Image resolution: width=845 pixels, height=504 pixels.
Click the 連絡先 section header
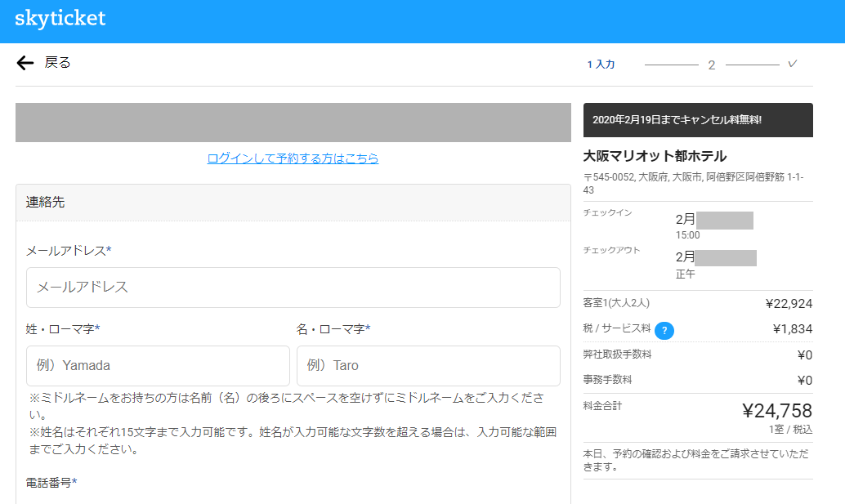pyautogui.click(x=293, y=203)
